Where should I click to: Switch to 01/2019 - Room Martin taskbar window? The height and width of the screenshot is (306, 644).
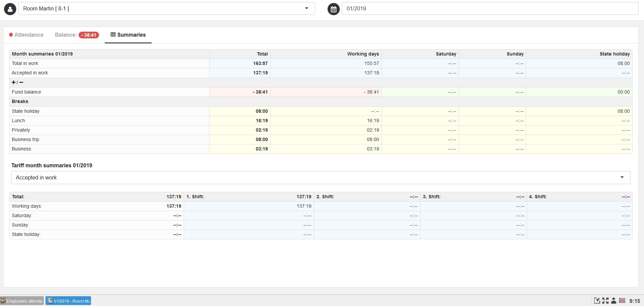[68, 301]
